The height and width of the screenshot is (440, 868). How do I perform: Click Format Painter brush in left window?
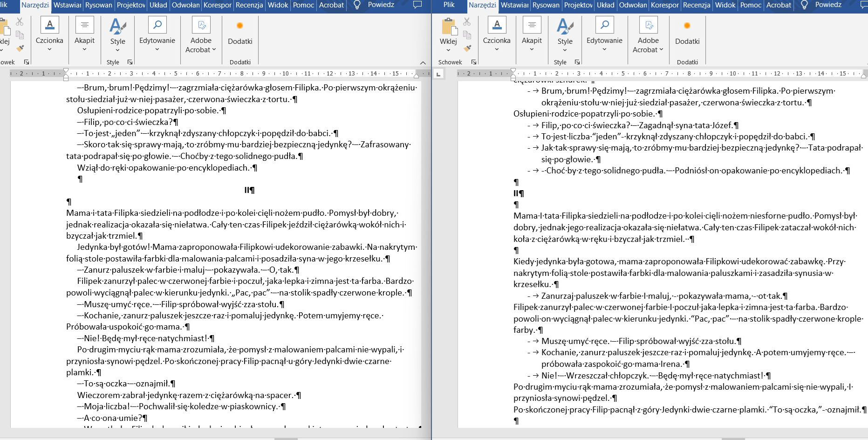click(20, 48)
